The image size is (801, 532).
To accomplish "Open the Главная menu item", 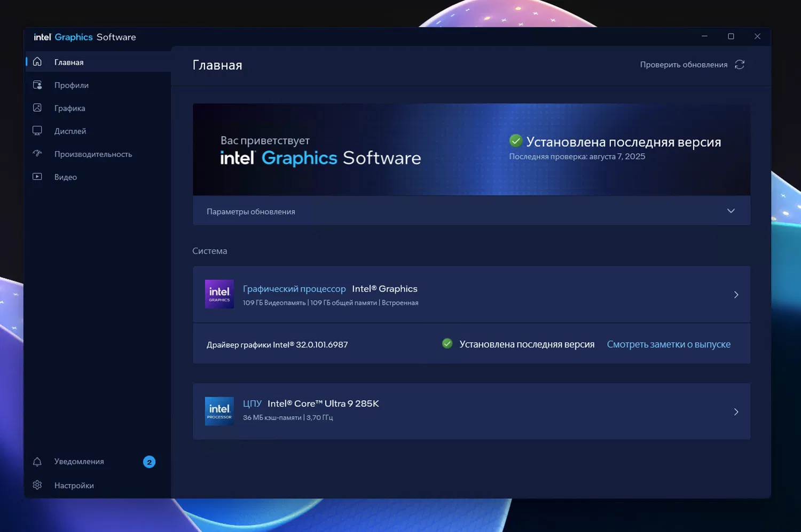I will pos(98,62).
